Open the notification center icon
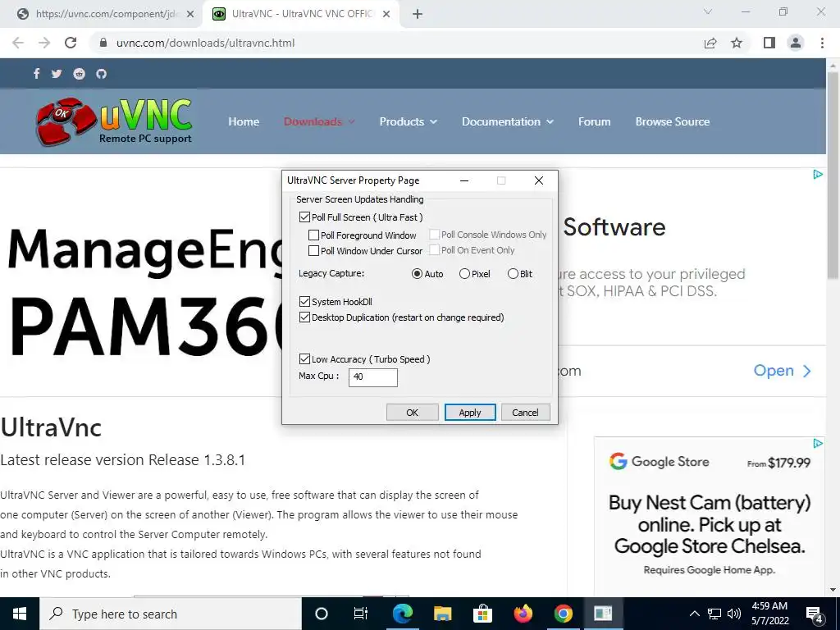 (815, 614)
